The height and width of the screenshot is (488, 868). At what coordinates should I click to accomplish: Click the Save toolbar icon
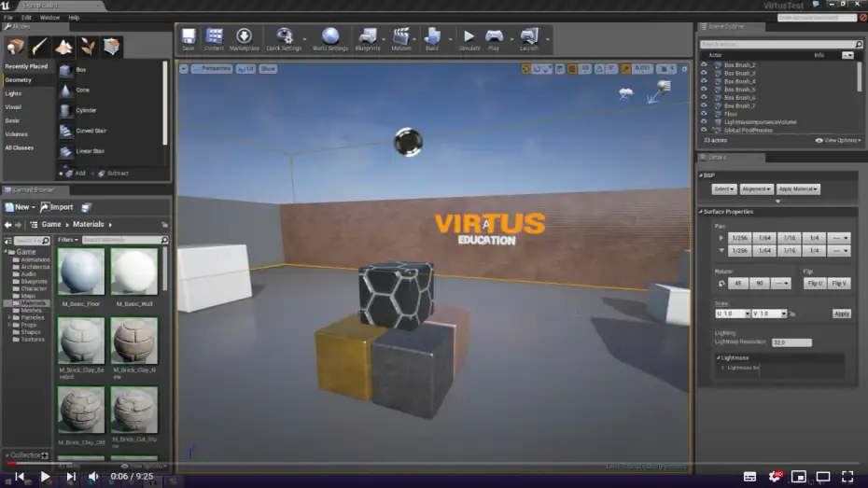click(189, 39)
